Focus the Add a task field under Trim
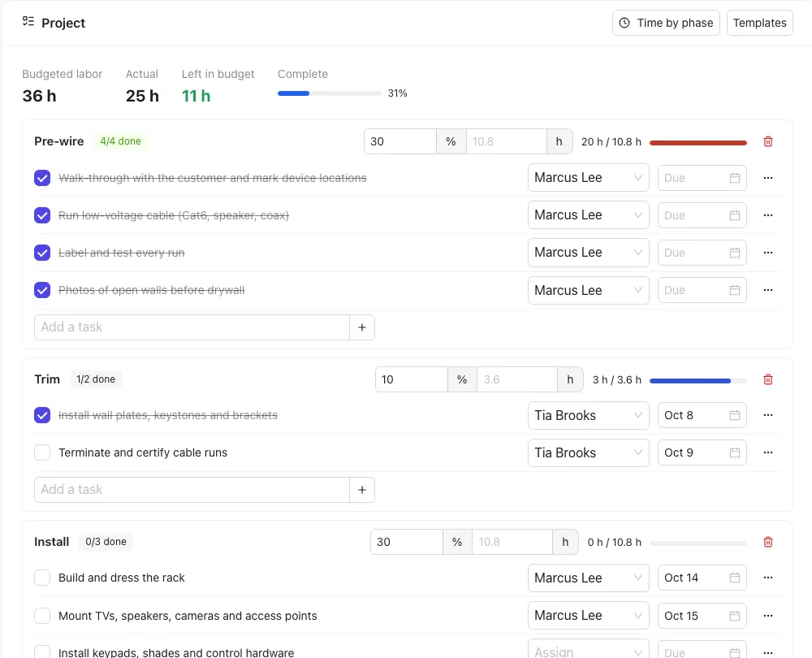The width and height of the screenshot is (812, 658). 192,490
